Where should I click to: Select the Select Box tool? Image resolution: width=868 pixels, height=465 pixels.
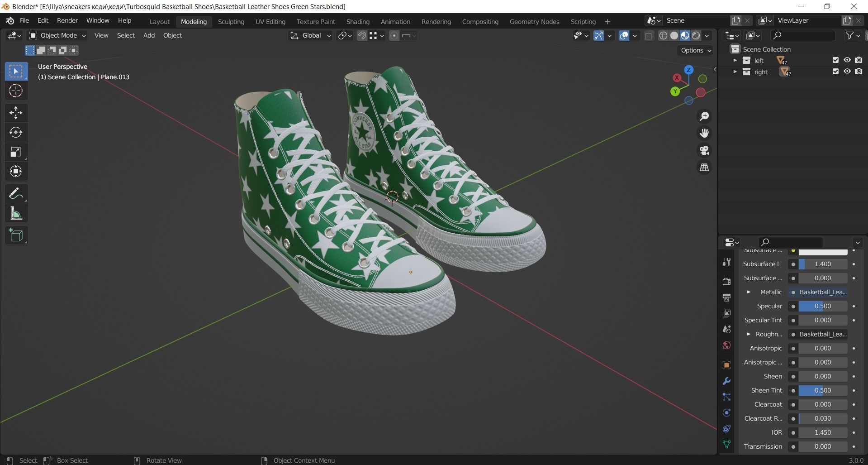coord(16,72)
